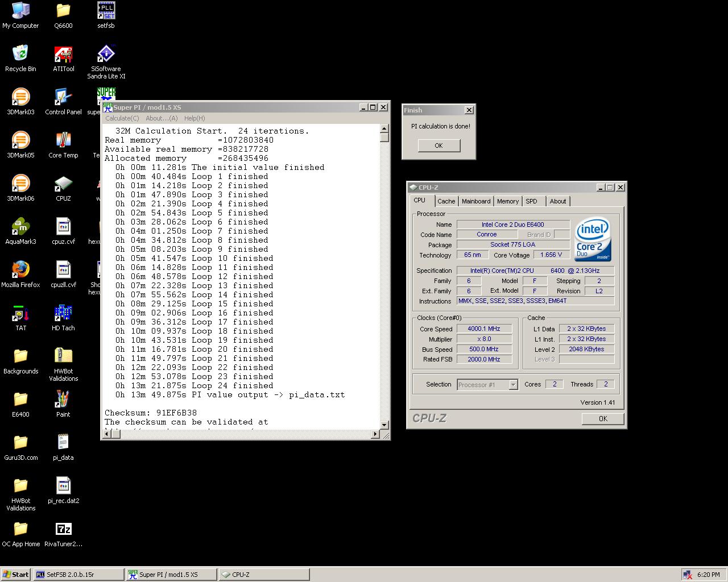Click OK in Finish dialog
Screen dimensions: 728x582
pyautogui.click(x=439, y=145)
